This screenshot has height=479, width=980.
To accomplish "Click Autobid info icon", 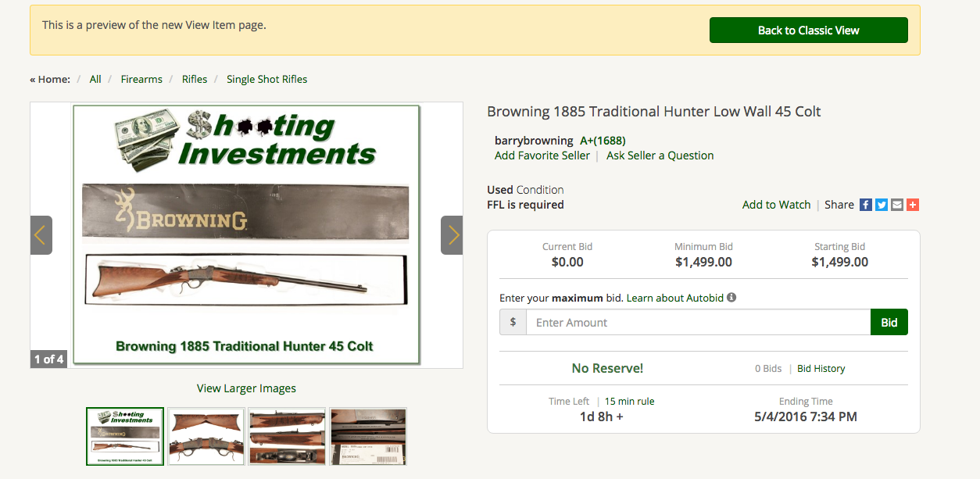I will (731, 298).
